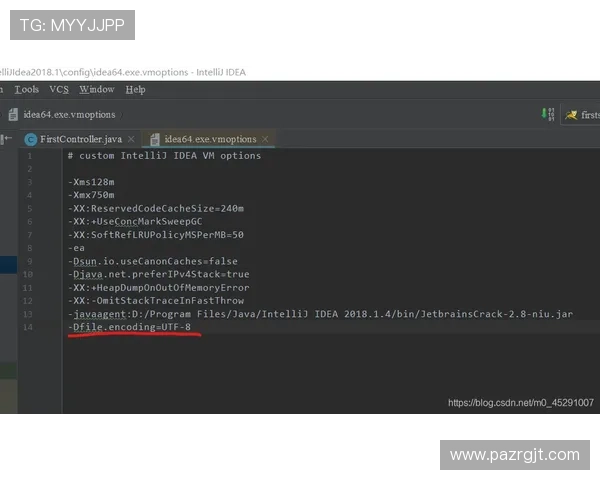This screenshot has height=480, width=600.
Task: Click the file icon in navigation bar
Action: click(x=13, y=114)
